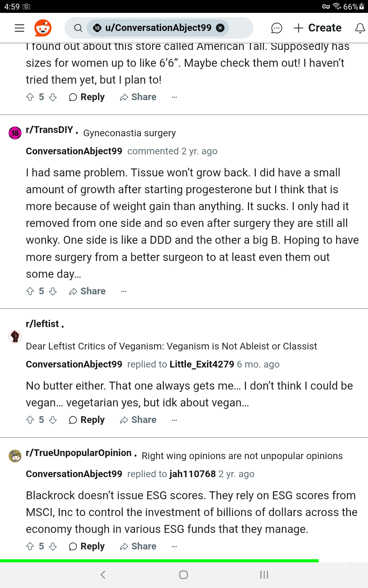Create a new post

pos(317,28)
